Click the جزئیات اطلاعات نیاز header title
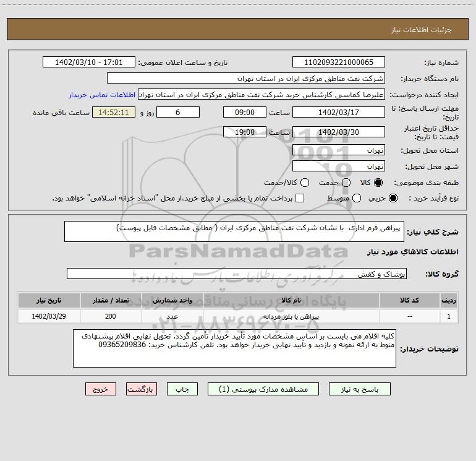Viewport: 476px width, 461px height. [x=422, y=30]
